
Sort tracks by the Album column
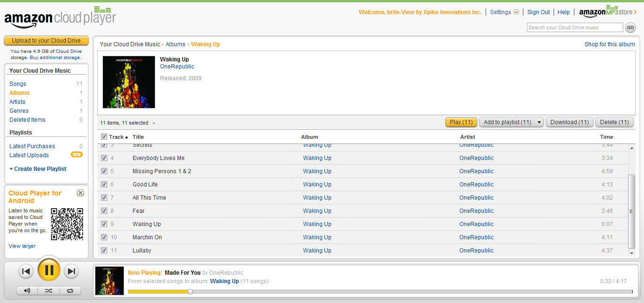(x=310, y=137)
